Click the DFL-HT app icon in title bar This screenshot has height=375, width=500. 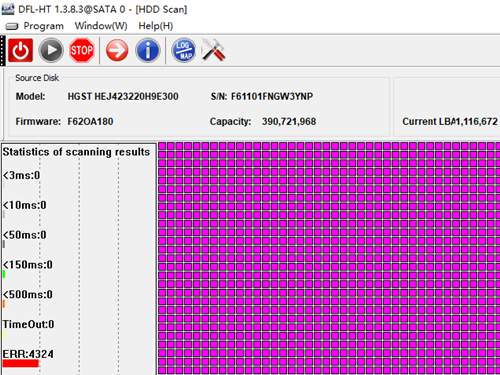8,9
